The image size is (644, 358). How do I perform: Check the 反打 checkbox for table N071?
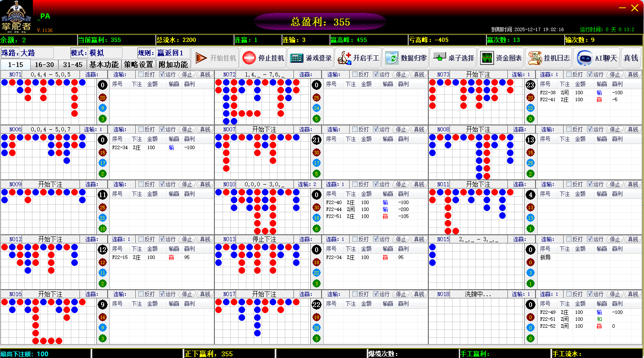point(141,74)
